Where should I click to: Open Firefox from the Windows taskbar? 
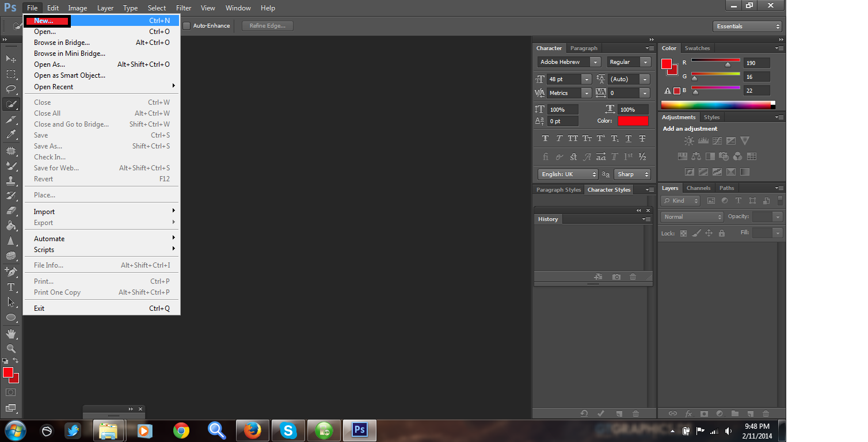coord(252,430)
